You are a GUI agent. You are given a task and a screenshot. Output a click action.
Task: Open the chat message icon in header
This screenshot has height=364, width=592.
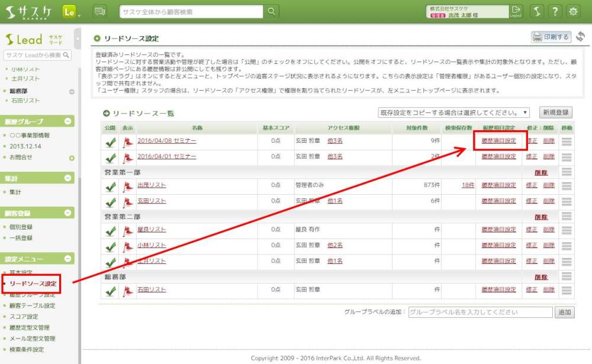coord(100,11)
